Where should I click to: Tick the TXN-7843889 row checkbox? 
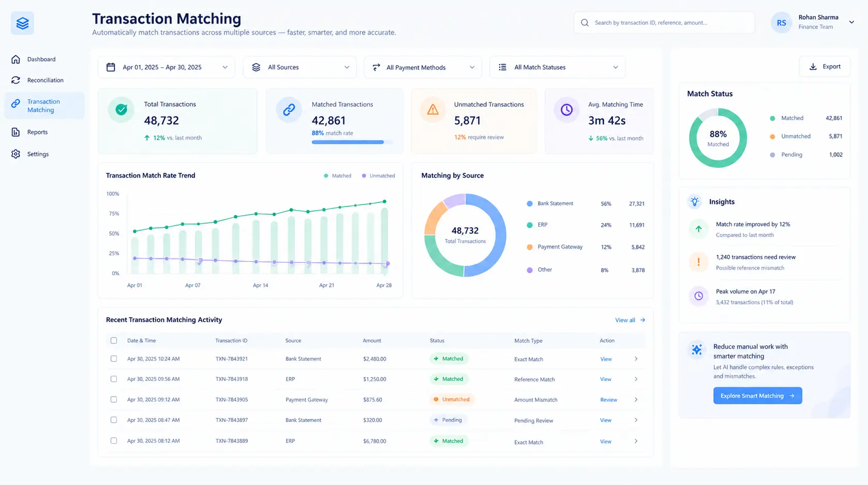114,440
